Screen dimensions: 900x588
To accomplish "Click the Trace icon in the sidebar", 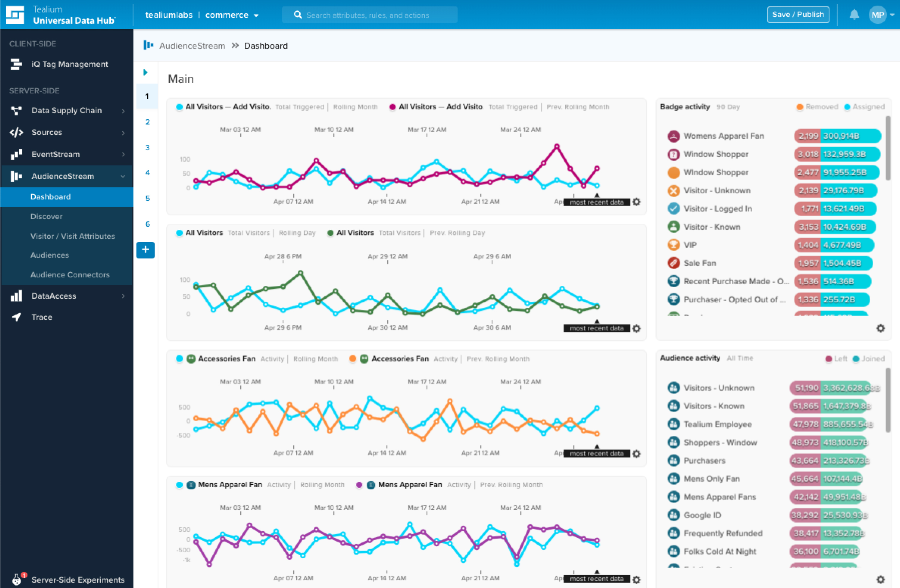I will tap(16, 317).
